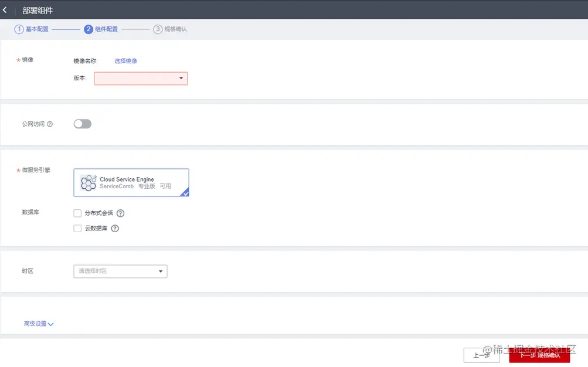This screenshot has width=588, height=367.
Task: Click 下一步 规格确认 button
Action: tap(539, 355)
